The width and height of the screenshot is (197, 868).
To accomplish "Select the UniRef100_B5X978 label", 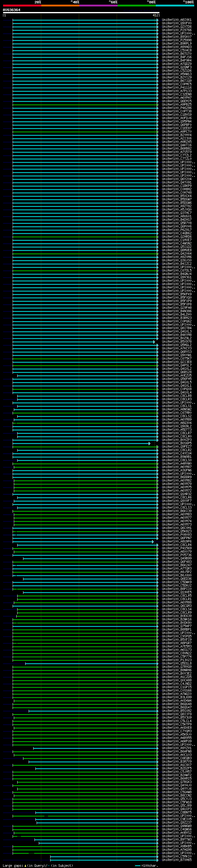I will click(176, 342).
